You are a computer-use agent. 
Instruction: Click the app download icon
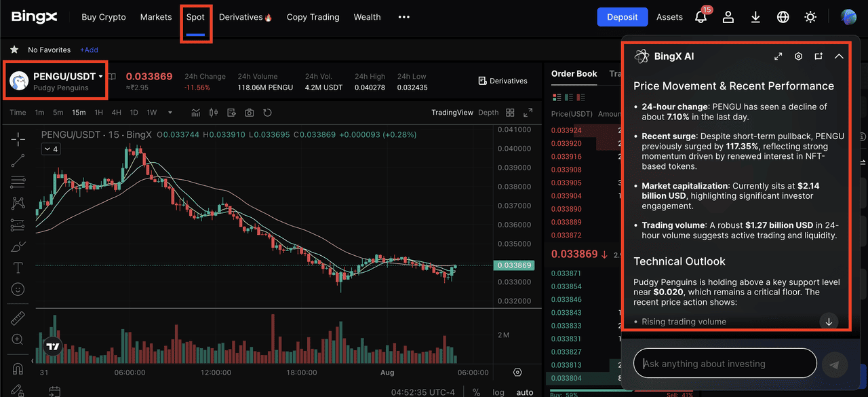[756, 17]
